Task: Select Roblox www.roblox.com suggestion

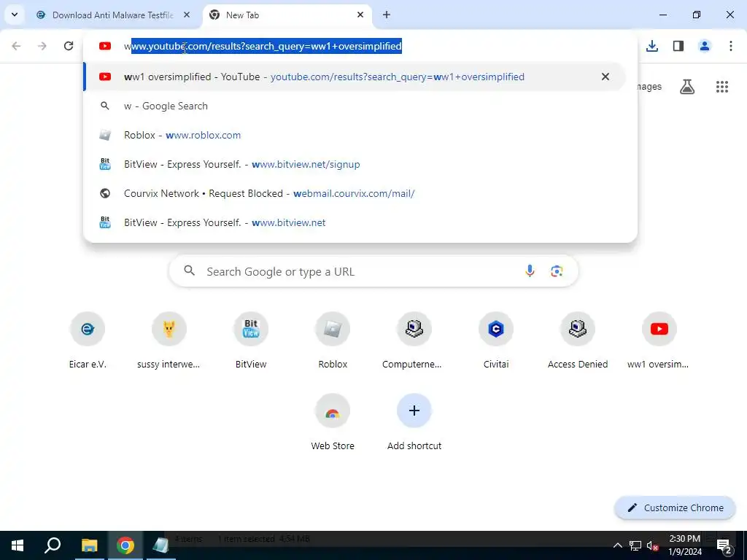Action: (355, 135)
